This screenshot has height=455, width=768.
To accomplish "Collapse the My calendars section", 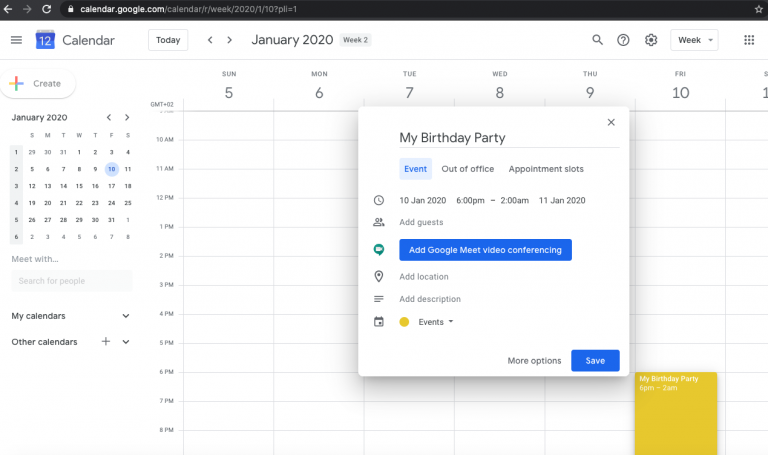I will point(126,316).
